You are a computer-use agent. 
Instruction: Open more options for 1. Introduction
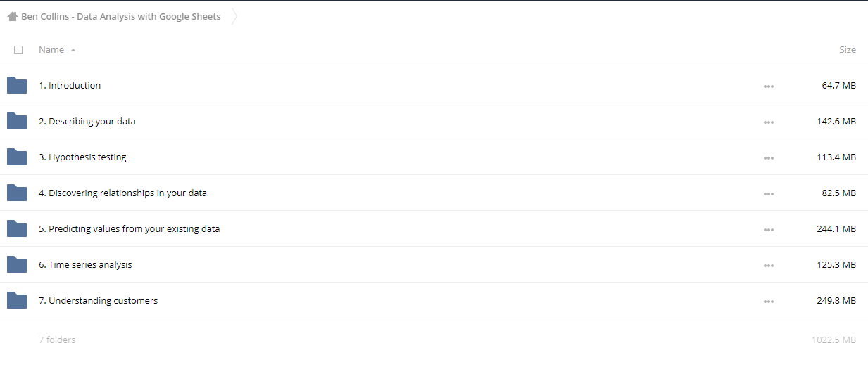click(768, 86)
